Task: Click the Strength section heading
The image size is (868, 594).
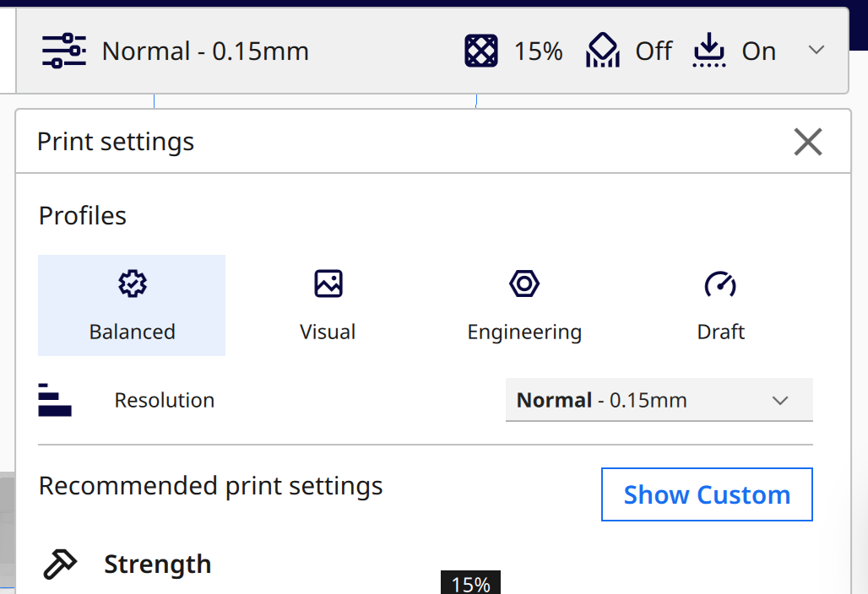Action: [x=157, y=564]
